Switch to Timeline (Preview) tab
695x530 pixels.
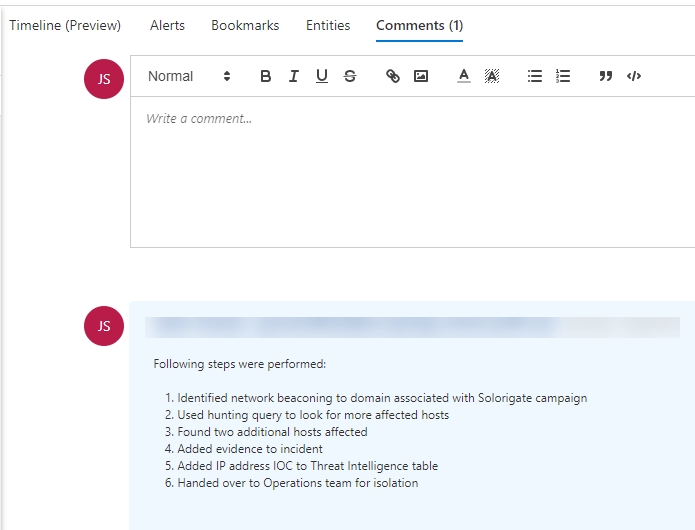coord(65,25)
